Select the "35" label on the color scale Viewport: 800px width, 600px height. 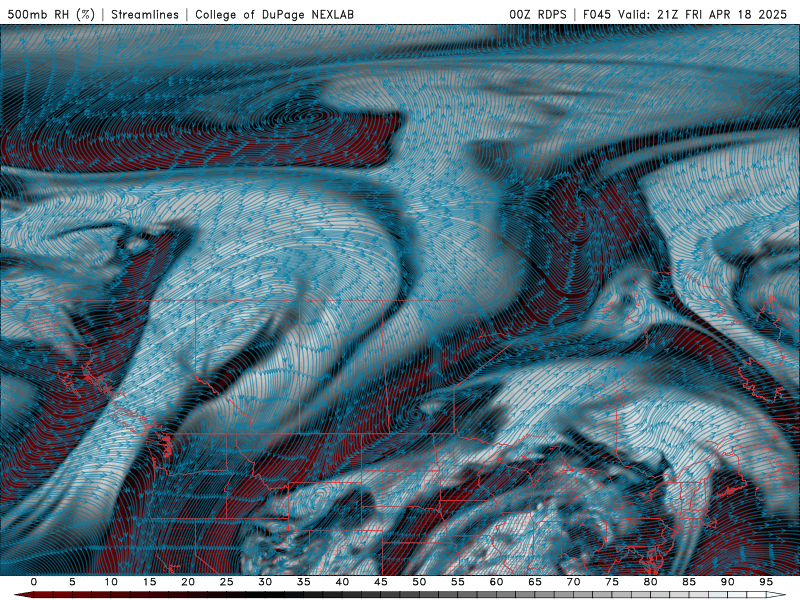pos(304,582)
